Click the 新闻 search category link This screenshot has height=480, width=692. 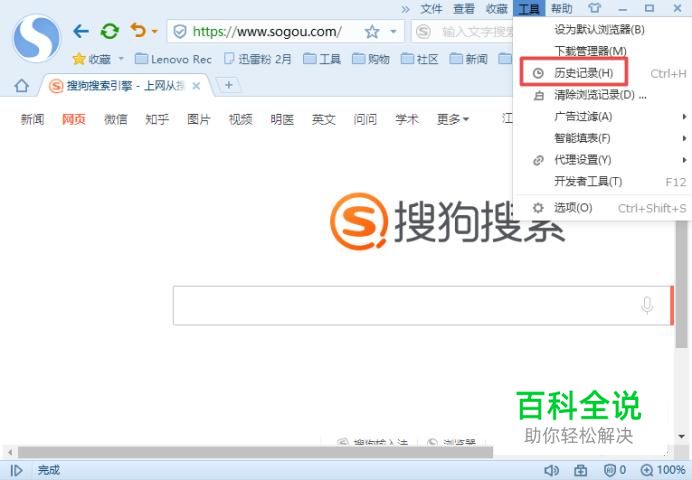(x=32, y=119)
